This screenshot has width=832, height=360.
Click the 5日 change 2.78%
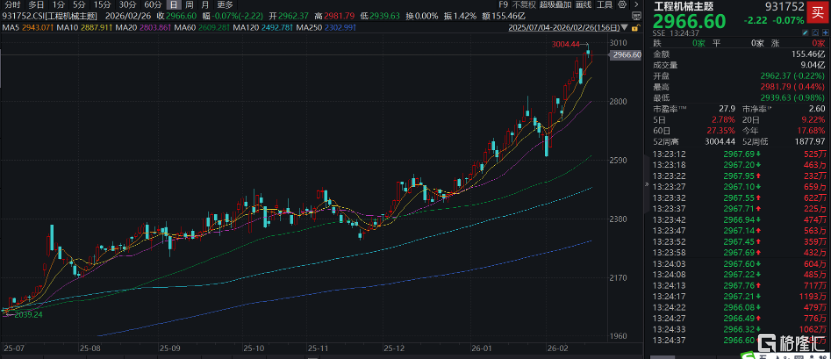[724, 119]
